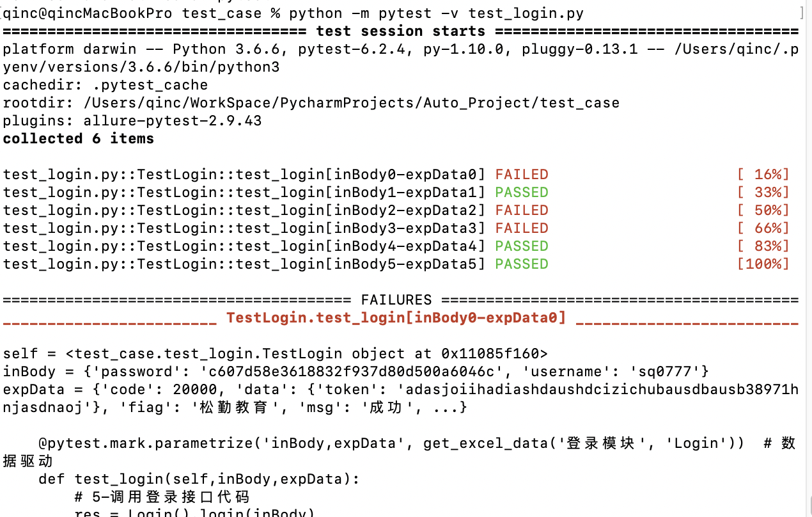Click the PASSED status for inBody1-expData1
Viewport: 812px width, 517px height.
coord(522,193)
